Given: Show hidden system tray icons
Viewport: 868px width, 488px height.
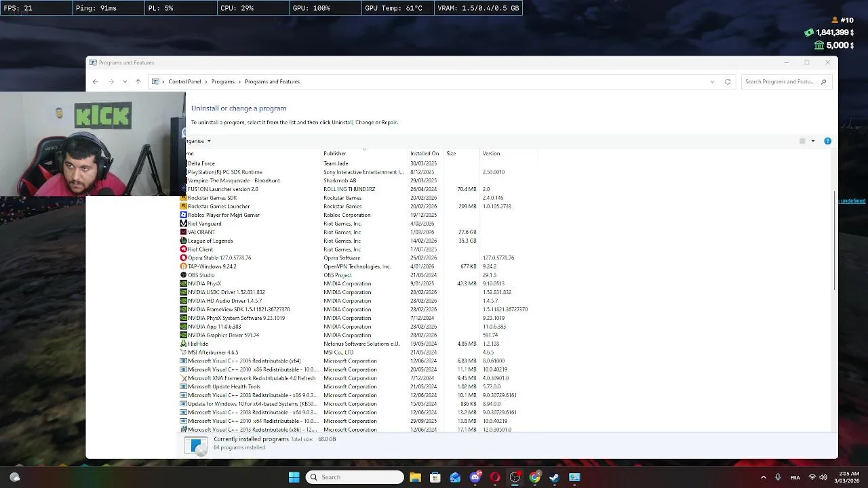Looking at the screenshot, I should (763, 477).
